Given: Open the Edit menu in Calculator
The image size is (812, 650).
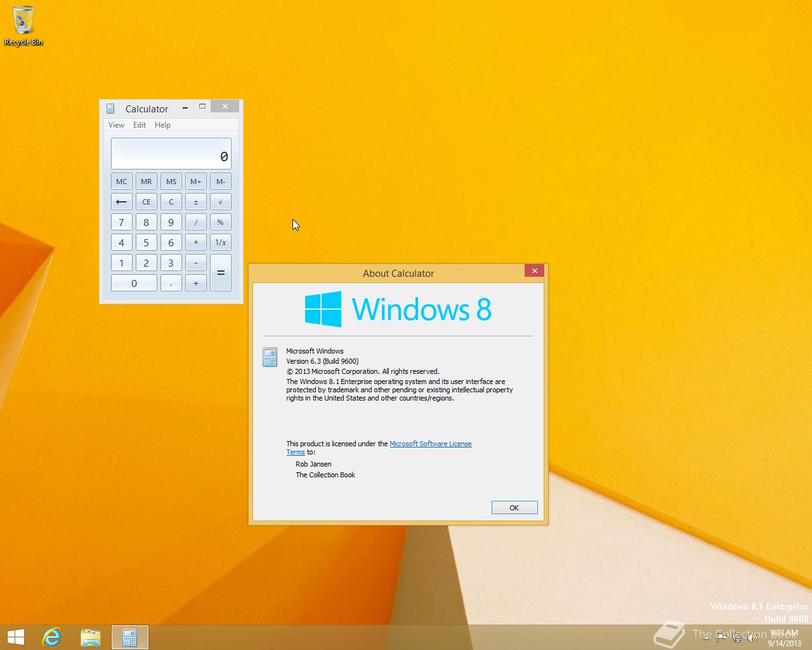Looking at the screenshot, I should pyautogui.click(x=140, y=125).
